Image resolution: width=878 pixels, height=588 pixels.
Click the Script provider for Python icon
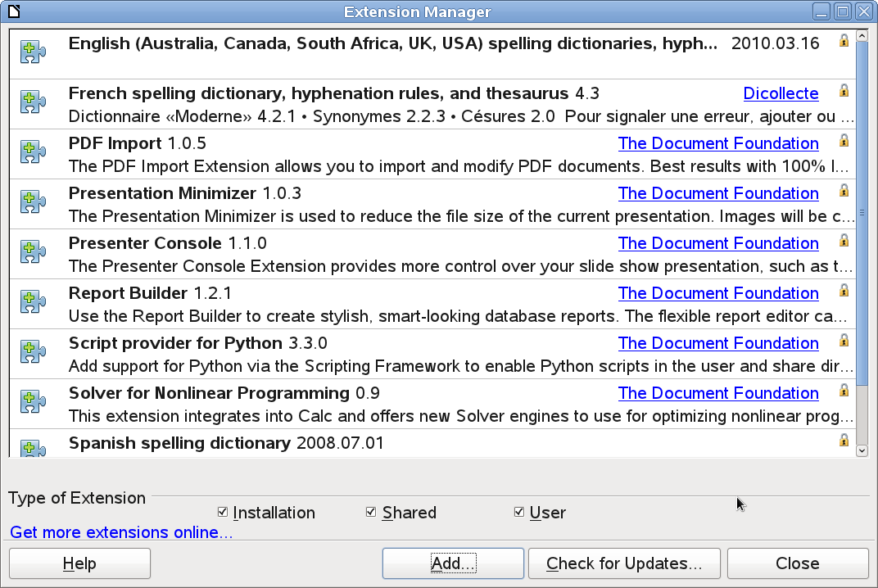(33, 351)
